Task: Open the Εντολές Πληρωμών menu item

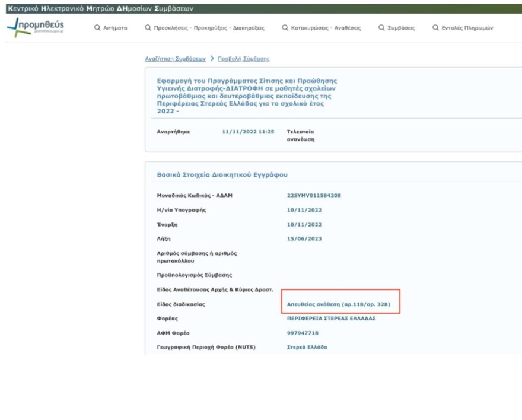Action: coord(467,28)
